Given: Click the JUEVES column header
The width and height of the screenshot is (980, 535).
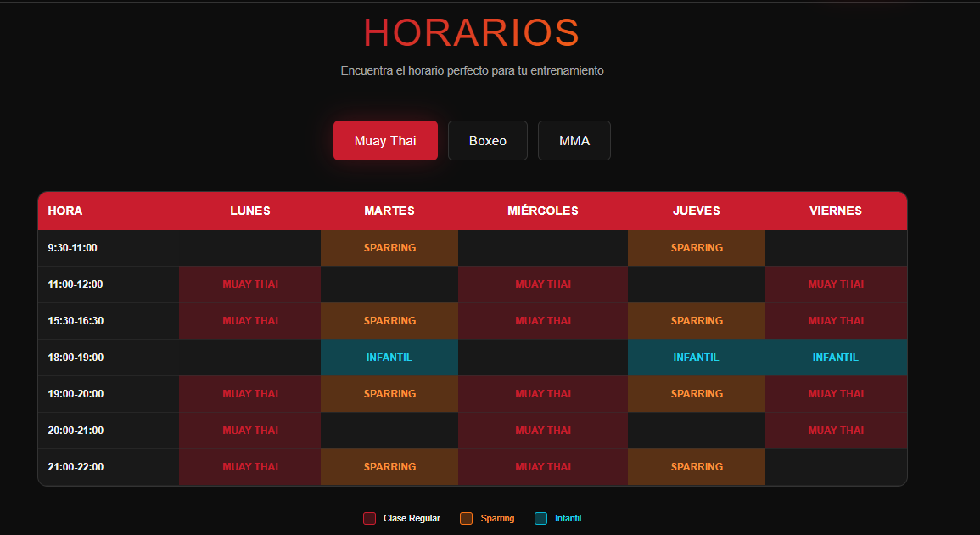Looking at the screenshot, I should (697, 211).
